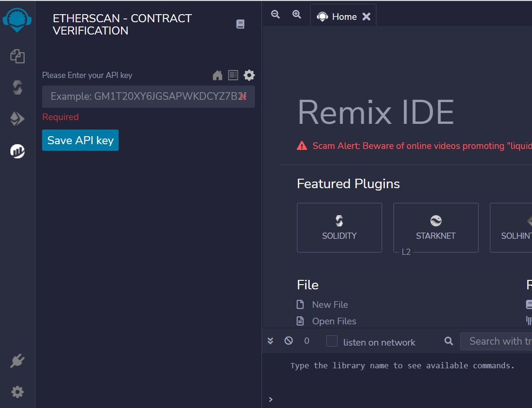This screenshot has width=532, height=408.
Task: Open the Solidity compiler sidebar icon
Action: [x=17, y=87]
